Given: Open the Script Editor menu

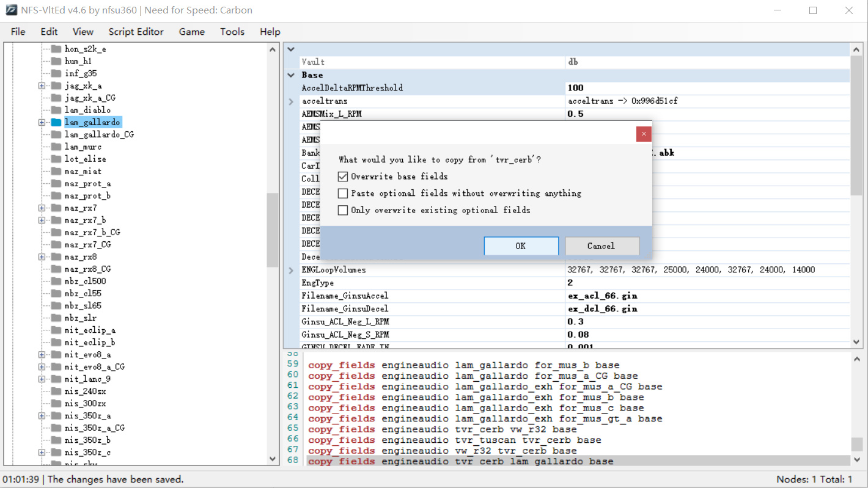Looking at the screenshot, I should (136, 32).
